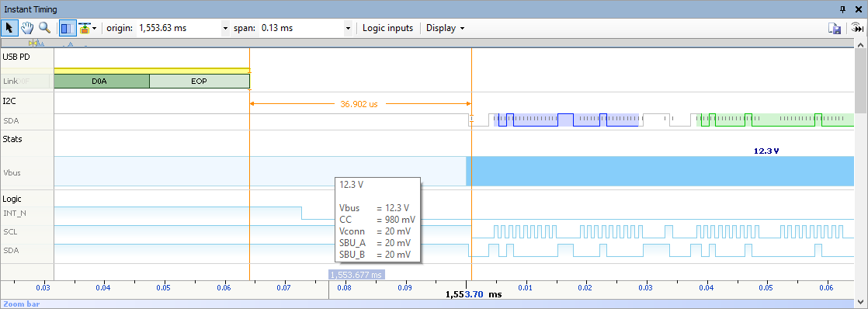Image resolution: width=868 pixels, height=309 pixels.
Task: Click the marker placement tool icon
Action: tap(84, 28)
